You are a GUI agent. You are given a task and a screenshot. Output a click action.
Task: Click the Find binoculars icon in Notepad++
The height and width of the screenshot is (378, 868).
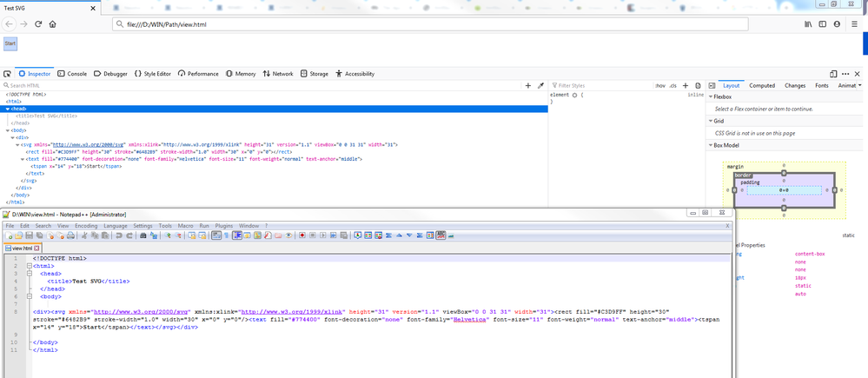tap(142, 235)
